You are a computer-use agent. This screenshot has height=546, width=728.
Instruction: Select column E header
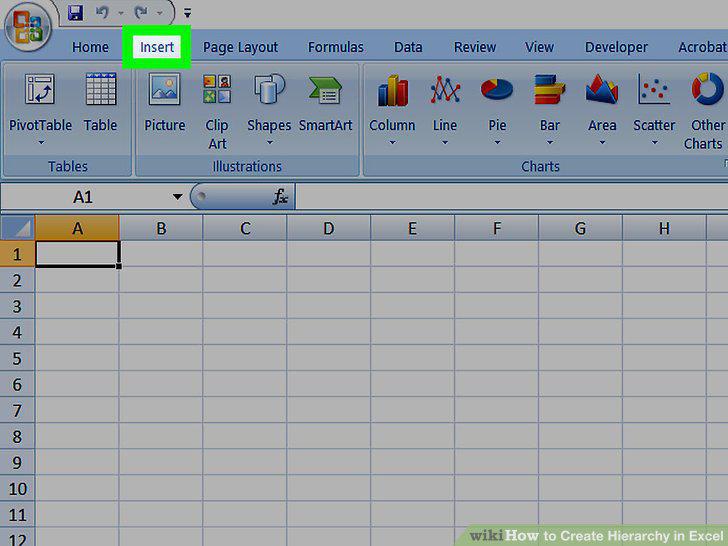[412, 228]
